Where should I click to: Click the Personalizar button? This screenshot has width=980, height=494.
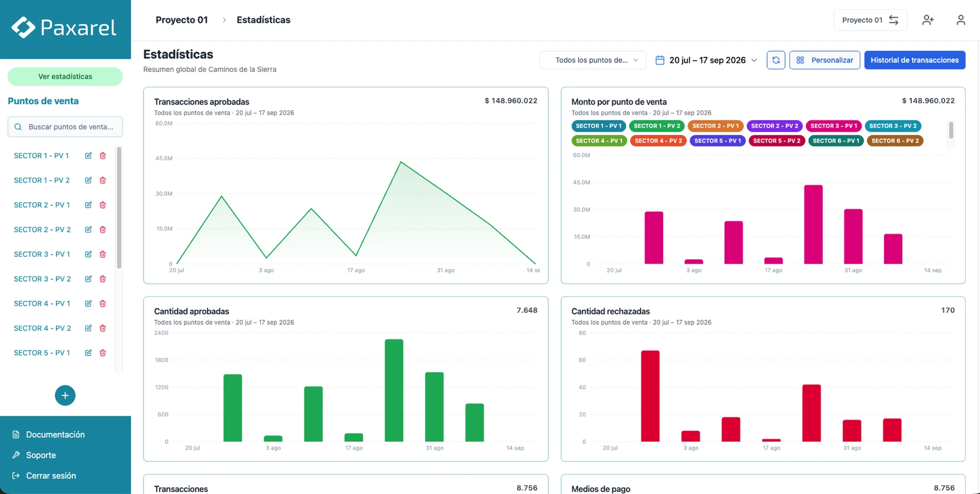825,60
